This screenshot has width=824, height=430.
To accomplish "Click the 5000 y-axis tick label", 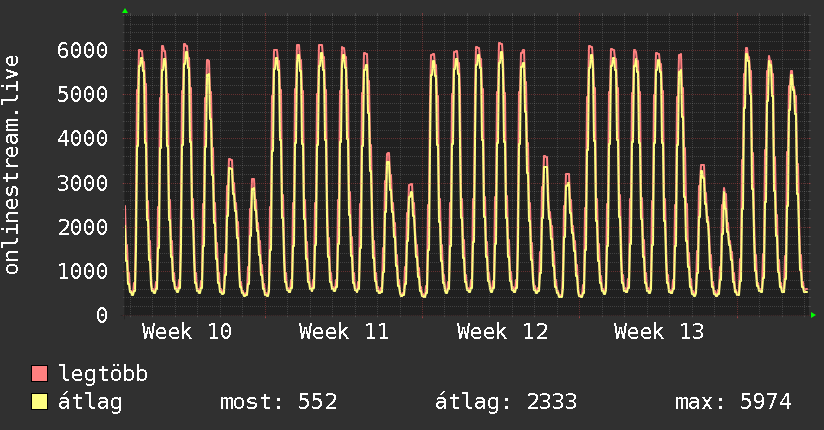I will point(83,95).
